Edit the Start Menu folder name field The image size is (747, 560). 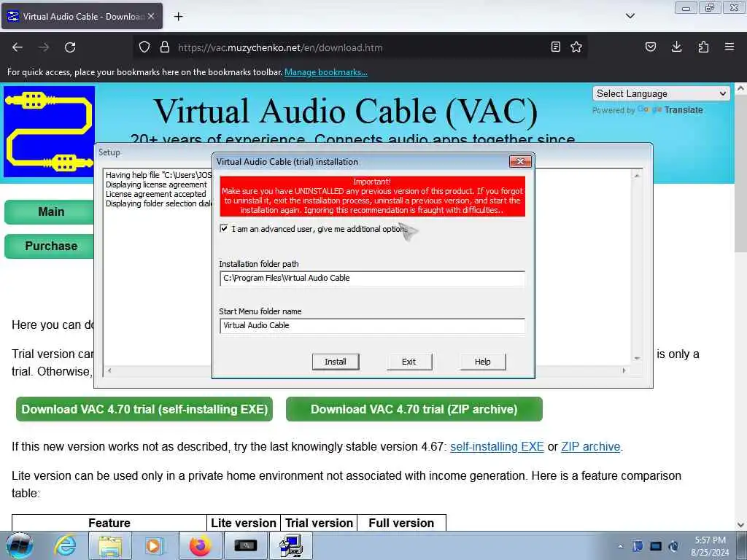373,326
